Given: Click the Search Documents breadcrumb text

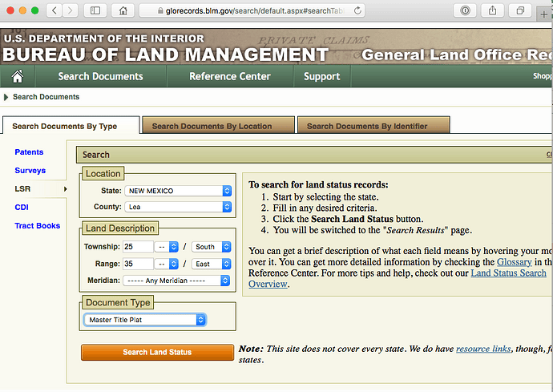Looking at the screenshot, I should click(46, 97).
